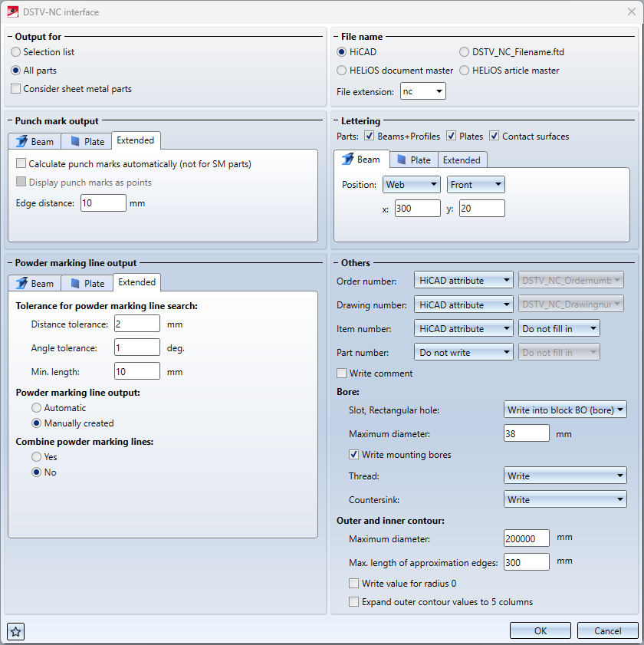
Task: Select No for combine powder marking lines
Action: pyautogui.click(x=37, y=472)
